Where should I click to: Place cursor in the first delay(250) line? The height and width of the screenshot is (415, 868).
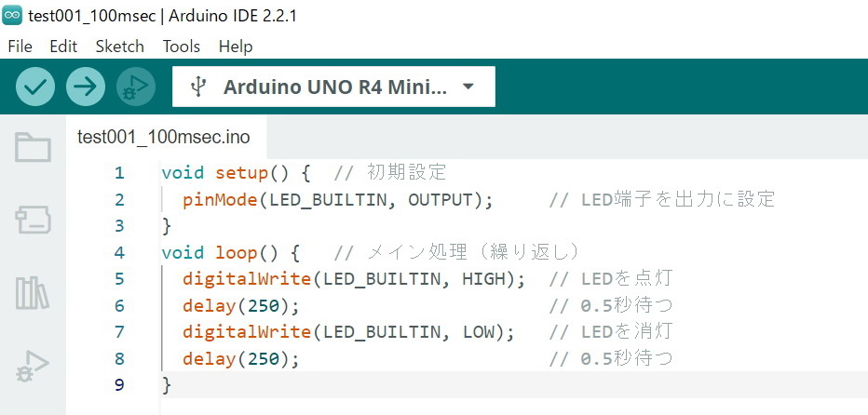tap(241, 305)
